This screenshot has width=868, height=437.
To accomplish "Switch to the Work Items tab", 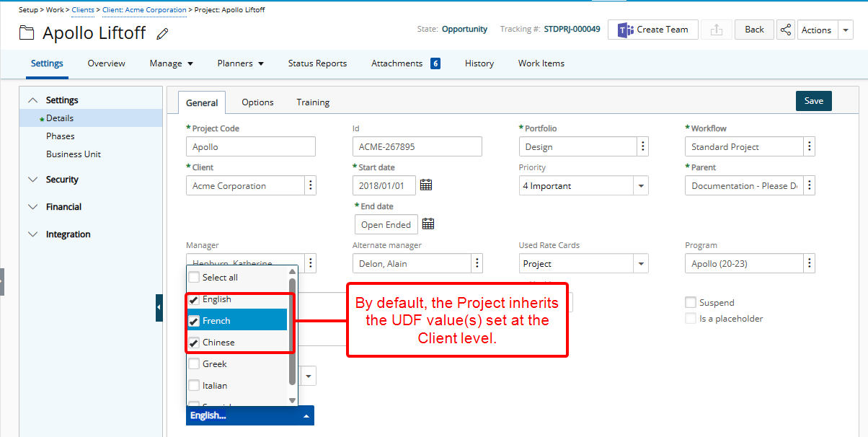I will click(541, 63).
